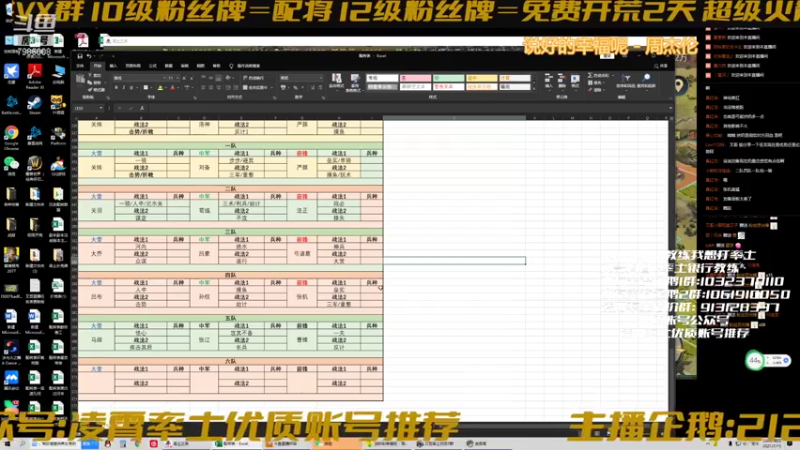Click the Paste clipboard icon
Screen dimensions: 800x450
tap(81, 81)
